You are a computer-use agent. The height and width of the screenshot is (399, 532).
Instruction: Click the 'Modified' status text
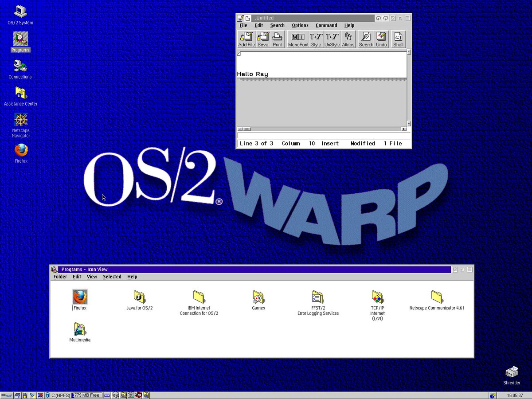click(x=363, y=144)
